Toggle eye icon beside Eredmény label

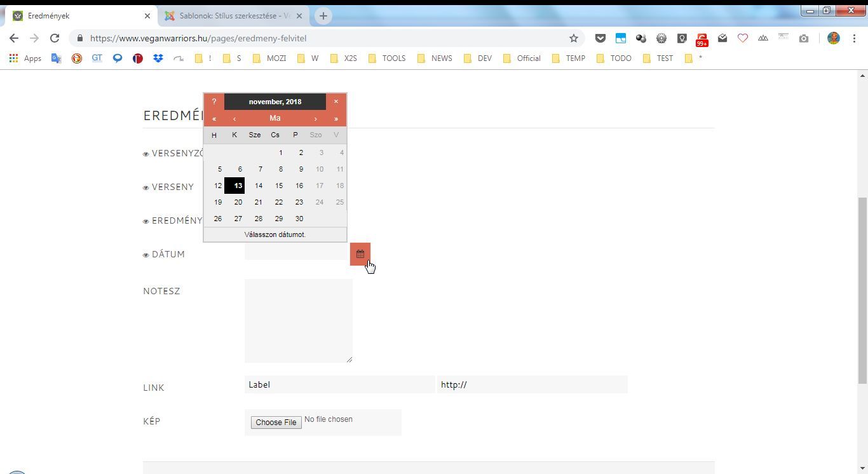tap(146, 222)
